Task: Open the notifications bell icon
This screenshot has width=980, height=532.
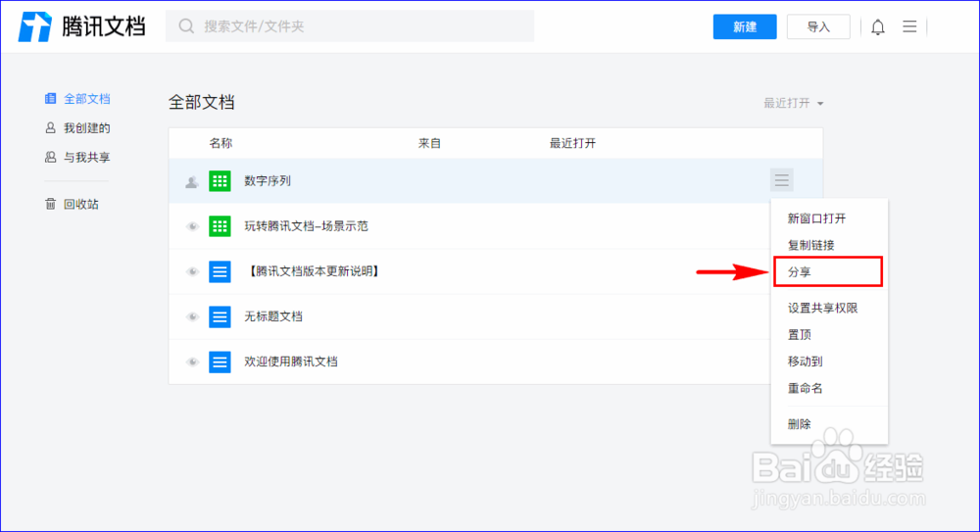Action: [878, 26]
